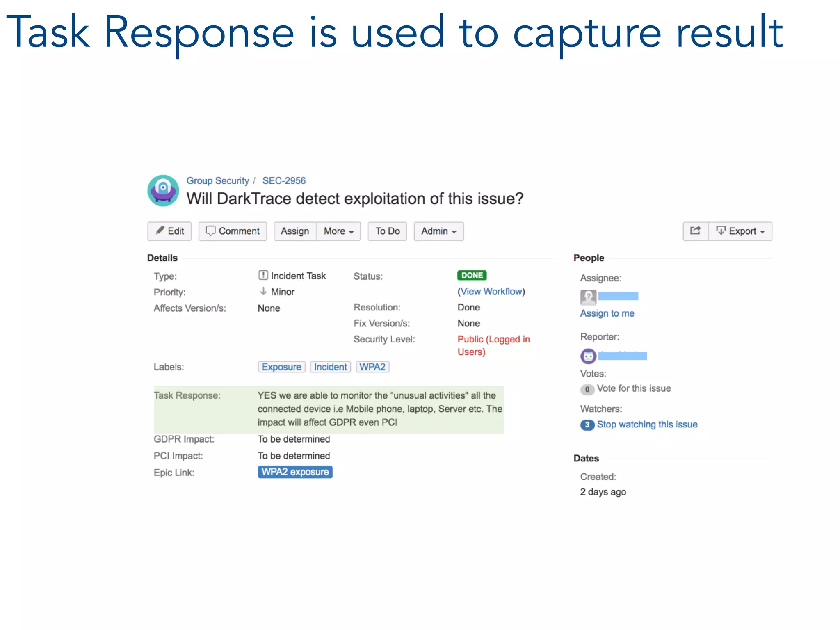
Task: Click Stop watching this issue
Action: pos(647,425)
